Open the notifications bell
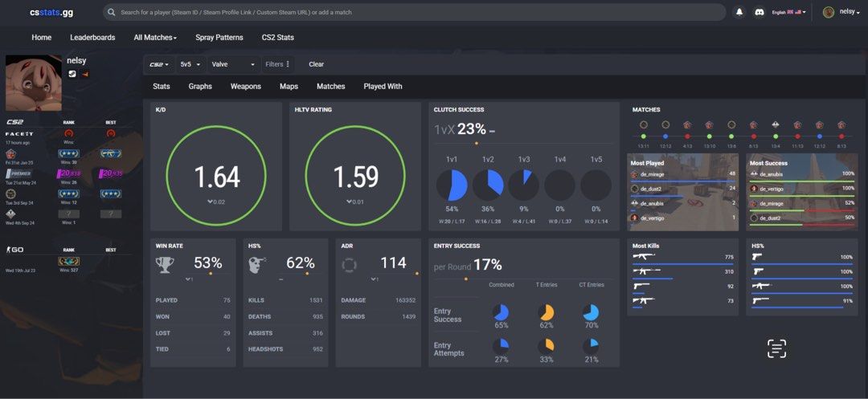 (x=739, y=12)
